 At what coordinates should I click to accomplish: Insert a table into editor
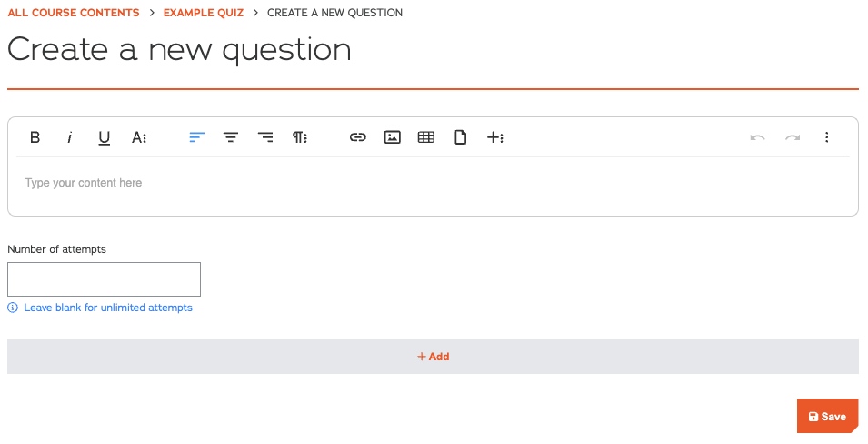pyautogui.click(x=426, y=137)
